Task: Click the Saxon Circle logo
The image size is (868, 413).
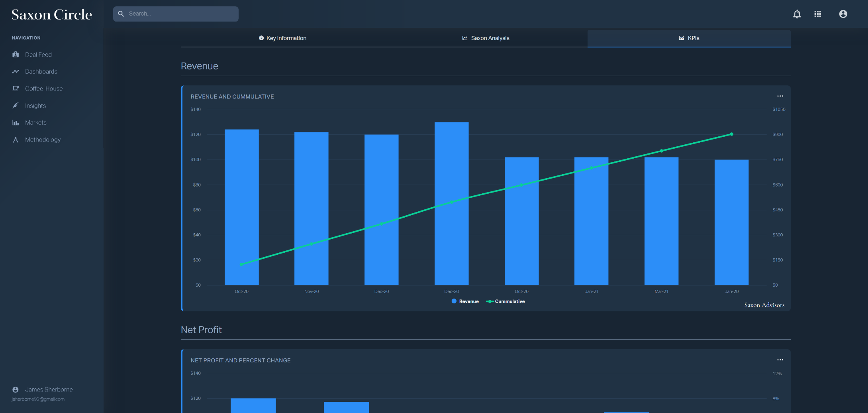Action: 52,15
